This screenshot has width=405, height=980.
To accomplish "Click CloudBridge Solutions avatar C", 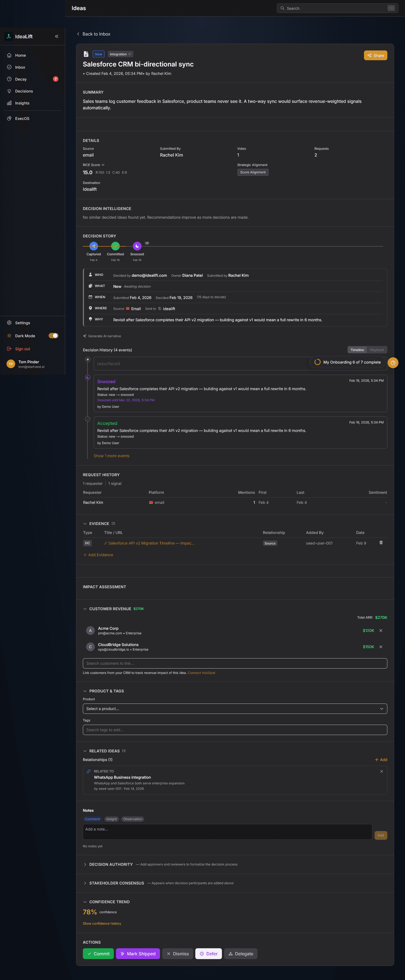I will point(90,647).
